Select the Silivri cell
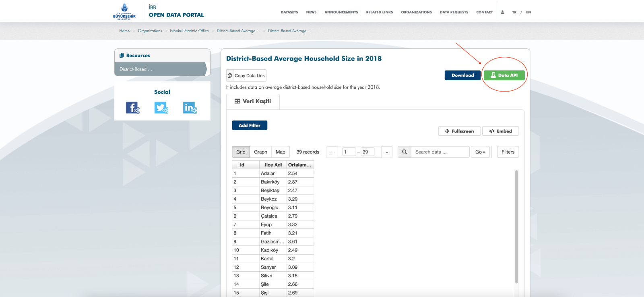644x297 pixels. (x=273, y=276)
